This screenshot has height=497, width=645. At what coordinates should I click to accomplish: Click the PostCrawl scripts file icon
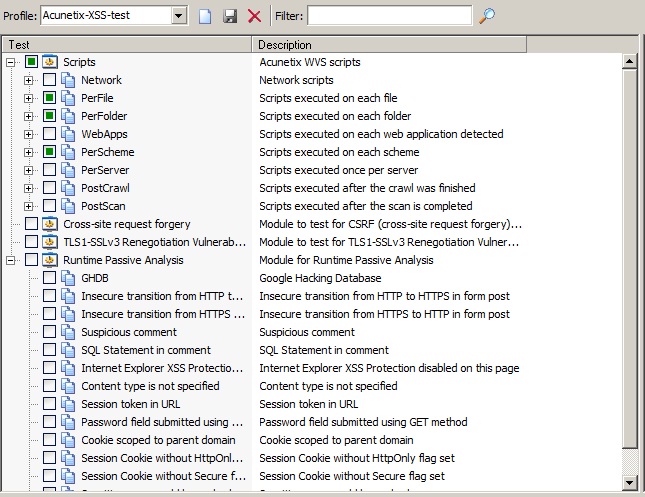point(68,188)
